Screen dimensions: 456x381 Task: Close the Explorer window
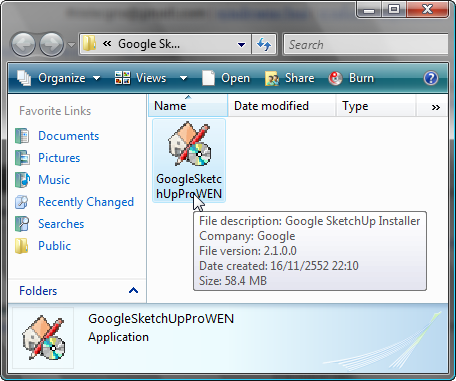[428, 9]
